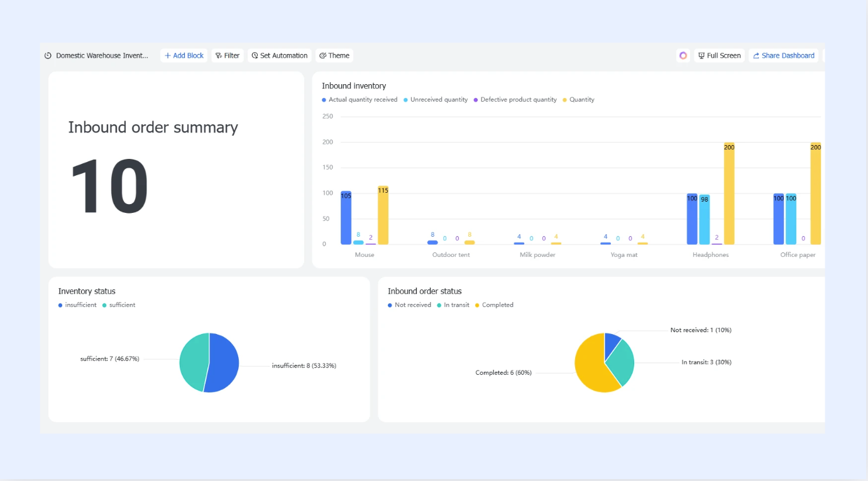
Task: Toggle the Completed legend item
Action: coord(494,305)
